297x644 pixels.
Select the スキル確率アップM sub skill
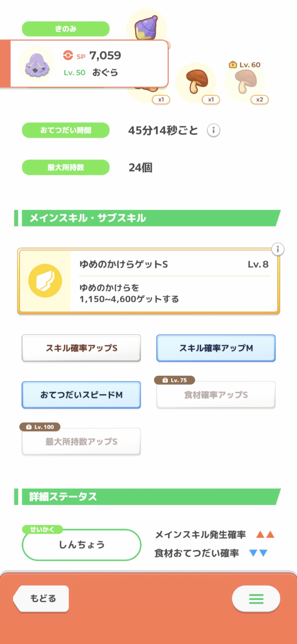216,348
